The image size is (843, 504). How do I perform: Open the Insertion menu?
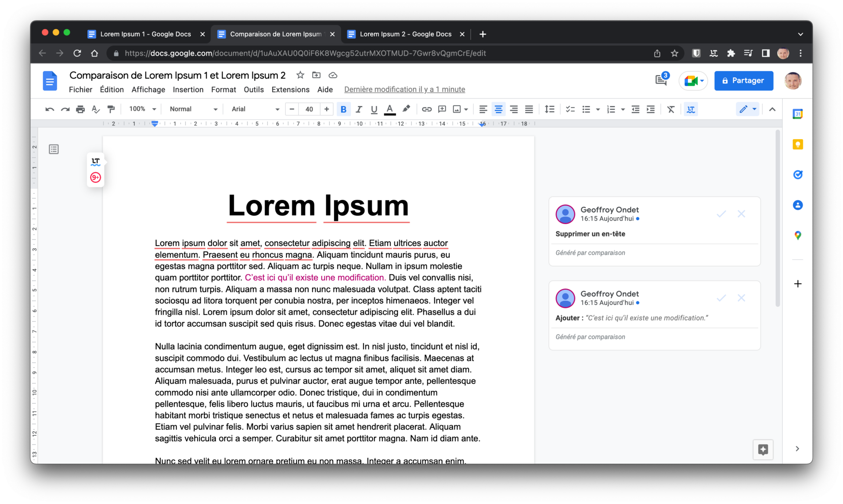point(188,89)
